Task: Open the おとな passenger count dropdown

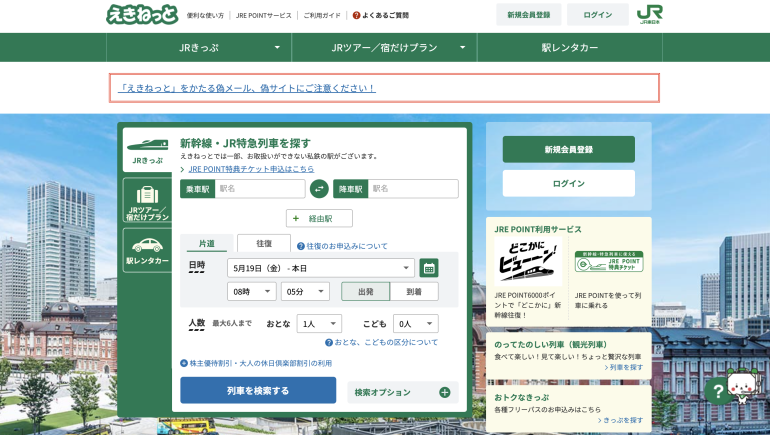Action: pos(319,324)
